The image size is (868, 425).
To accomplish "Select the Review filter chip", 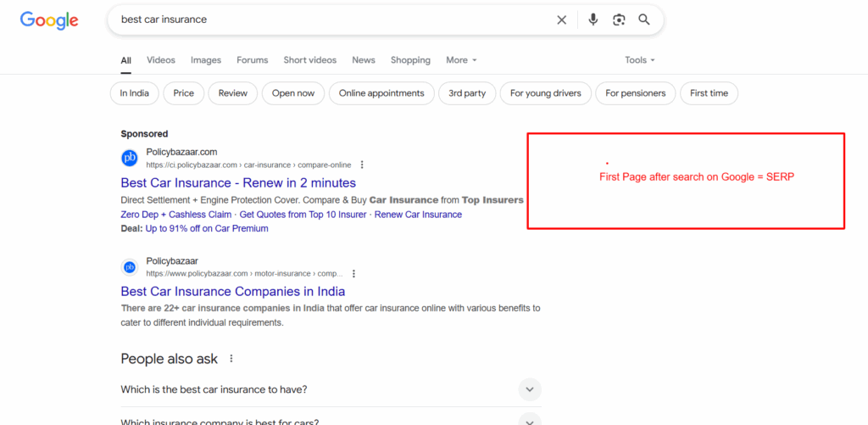I will tap(232, 93).
